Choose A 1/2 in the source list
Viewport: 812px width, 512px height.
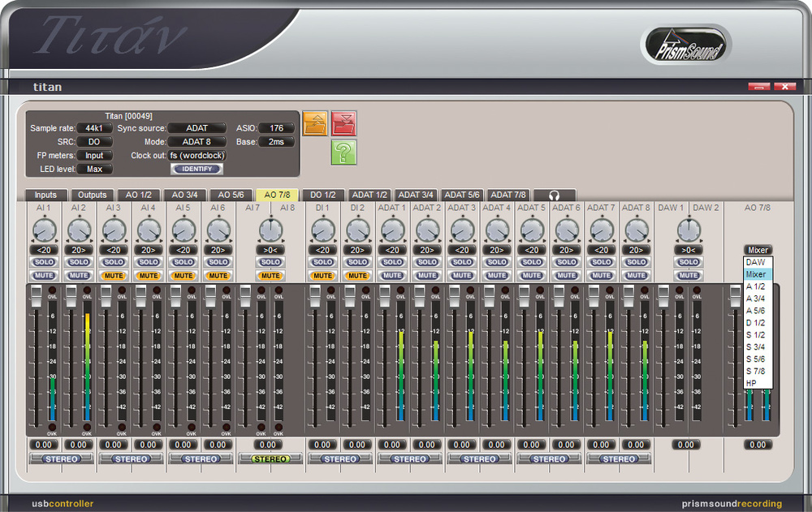click(758, 286)
